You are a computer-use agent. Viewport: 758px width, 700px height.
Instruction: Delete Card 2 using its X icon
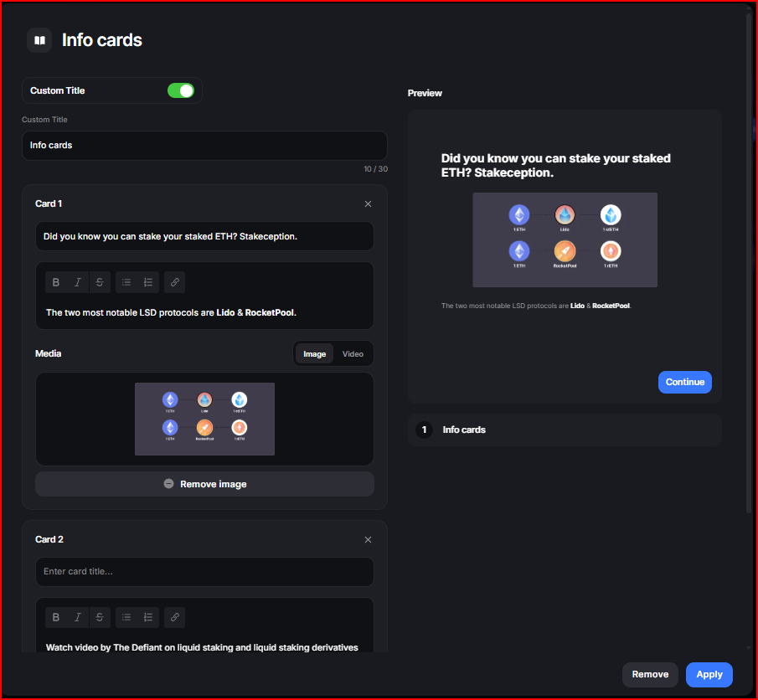click(x=368, y=540)
